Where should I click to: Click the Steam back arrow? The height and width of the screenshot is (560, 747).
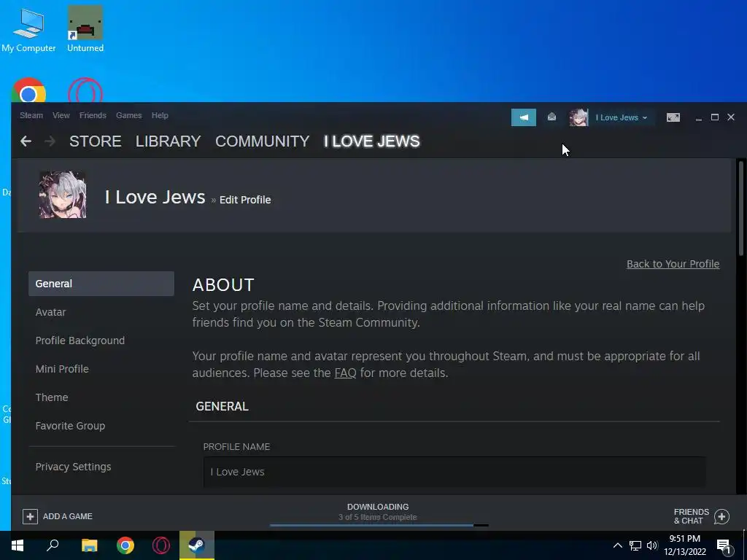click(26, 141)
